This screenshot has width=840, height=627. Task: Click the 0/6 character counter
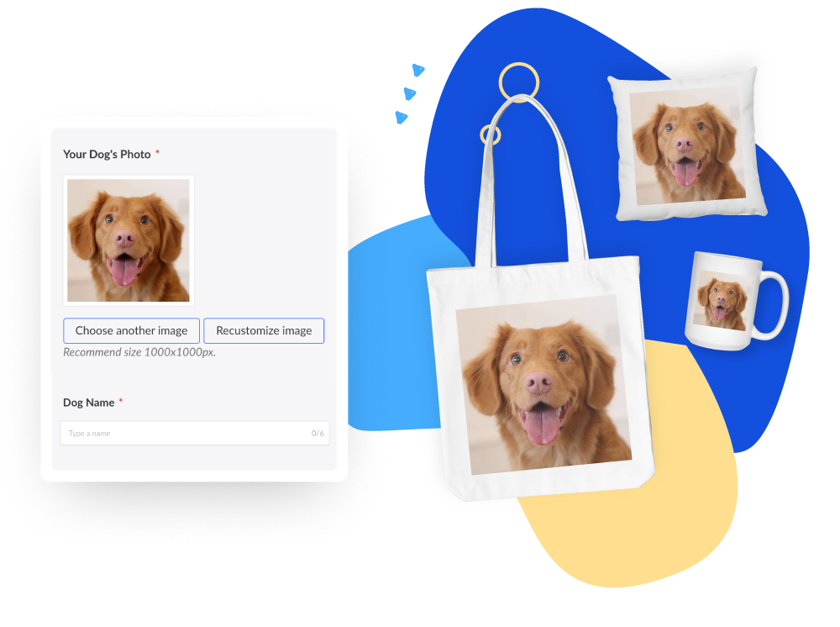pyautogui.click(x=317, y=434)
